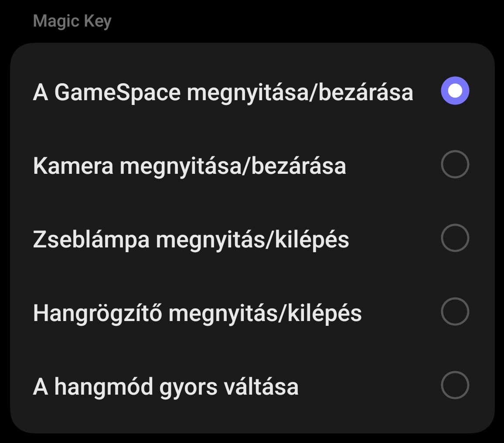Screen dimensions: 504x443
Task: Click the Magic Key section header
Action: (72, 21)
